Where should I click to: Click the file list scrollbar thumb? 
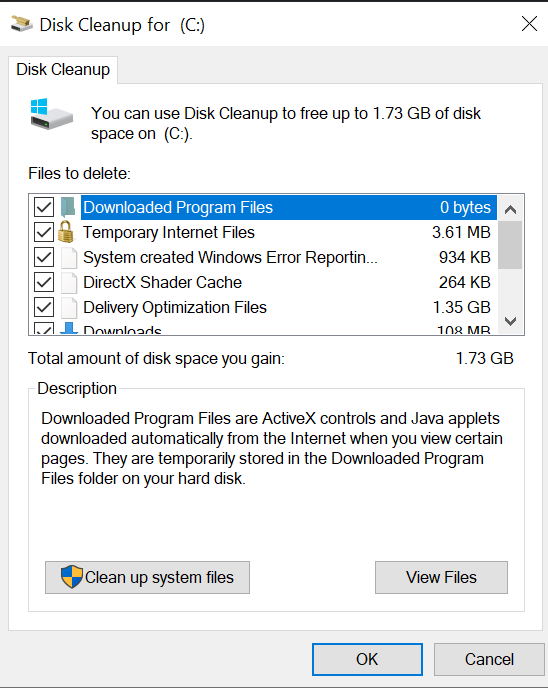[510, 245]
